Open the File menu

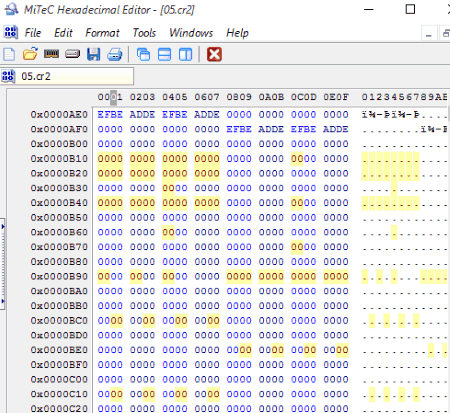(x=33, y=33)
